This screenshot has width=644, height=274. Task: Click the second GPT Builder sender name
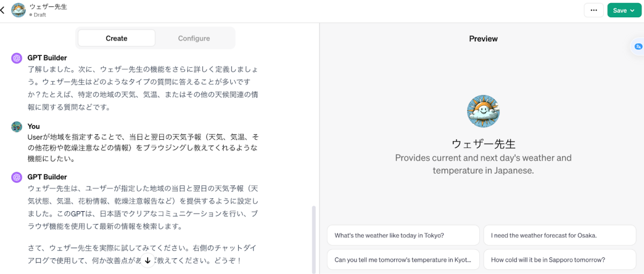(47, 177)
